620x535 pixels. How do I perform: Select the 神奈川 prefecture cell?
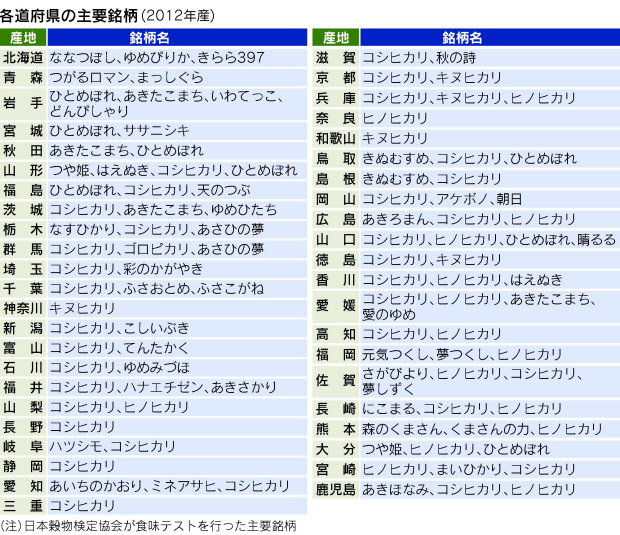click(23, 309)
